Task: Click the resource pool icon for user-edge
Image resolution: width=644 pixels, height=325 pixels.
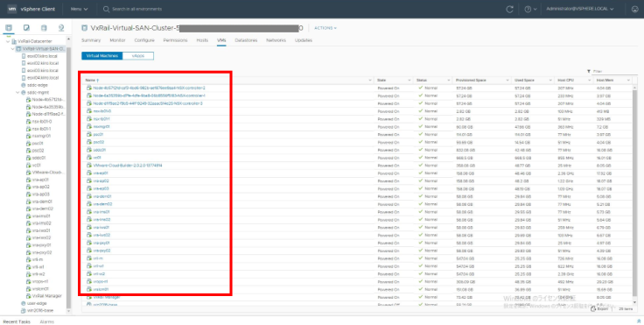Action: tap(24, 303)
